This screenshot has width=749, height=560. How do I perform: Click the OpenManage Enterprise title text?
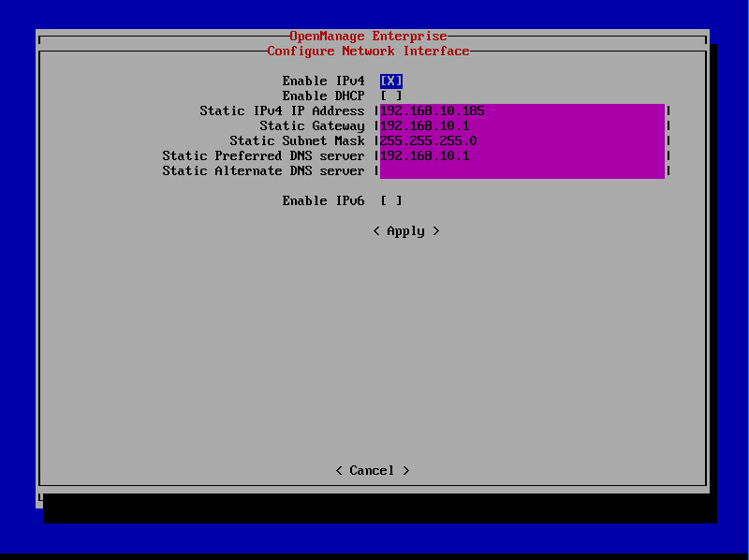368,36
